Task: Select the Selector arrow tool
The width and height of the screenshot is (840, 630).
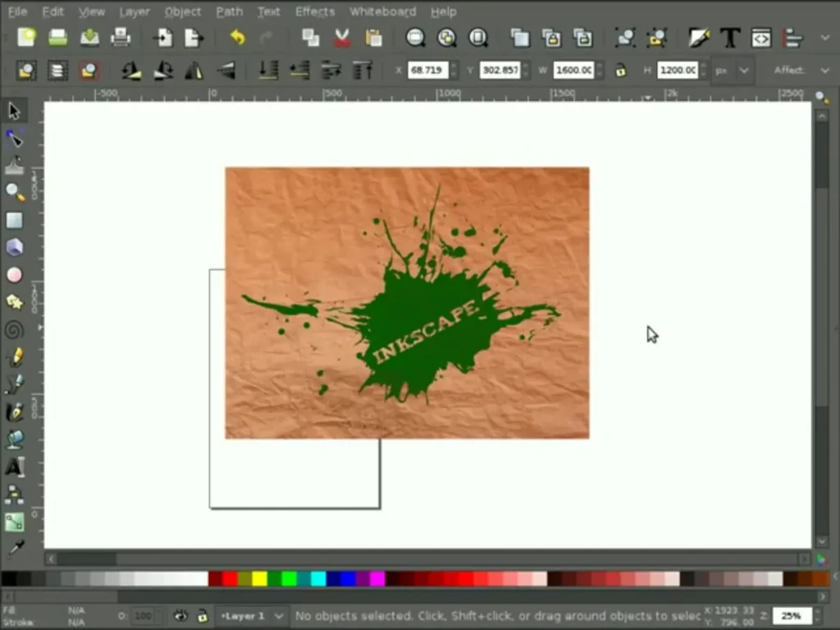Action: [14, 111]
